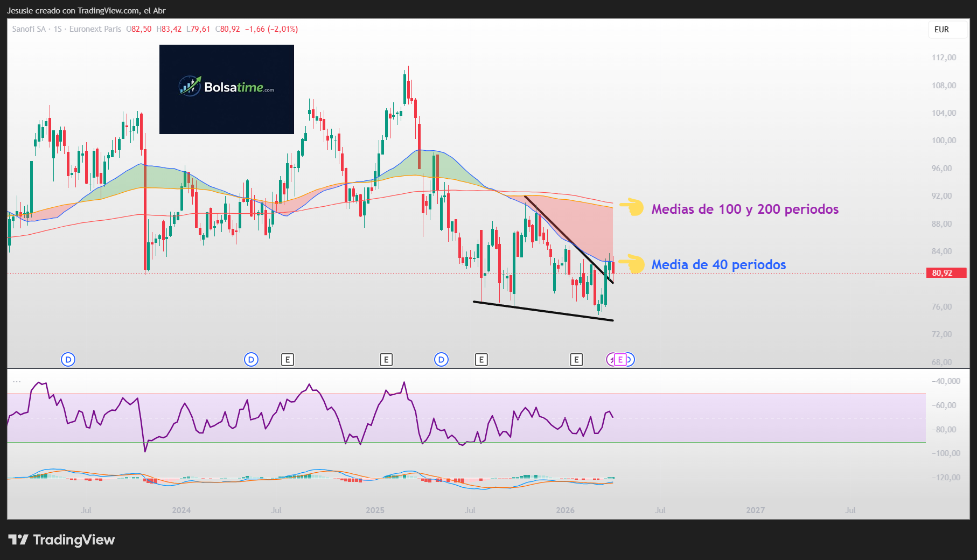This screenshot has height=560, width=977.
Task: Click the Medias de 100 y 200 periodos annotation
Action: click(x=745, y=209)
